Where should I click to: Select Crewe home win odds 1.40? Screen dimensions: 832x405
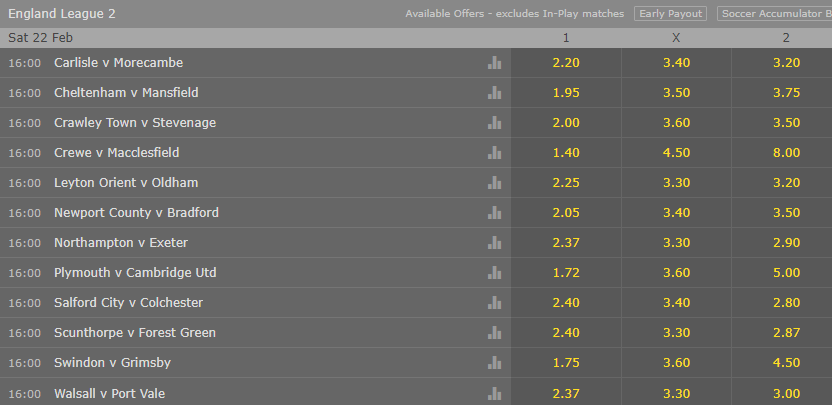tap(566, 152)
